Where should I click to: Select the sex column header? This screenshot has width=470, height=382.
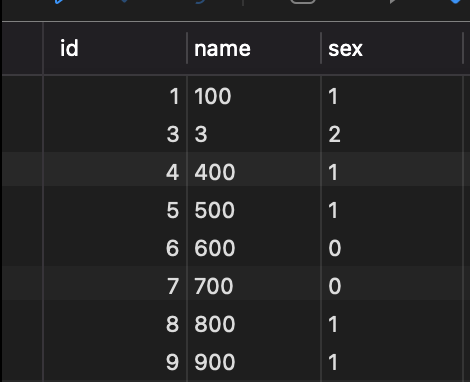coord(392,49)
